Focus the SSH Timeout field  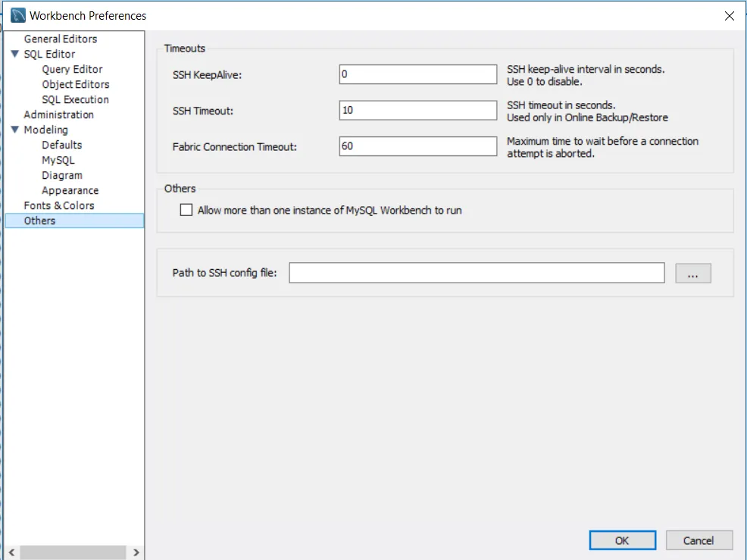417,110
